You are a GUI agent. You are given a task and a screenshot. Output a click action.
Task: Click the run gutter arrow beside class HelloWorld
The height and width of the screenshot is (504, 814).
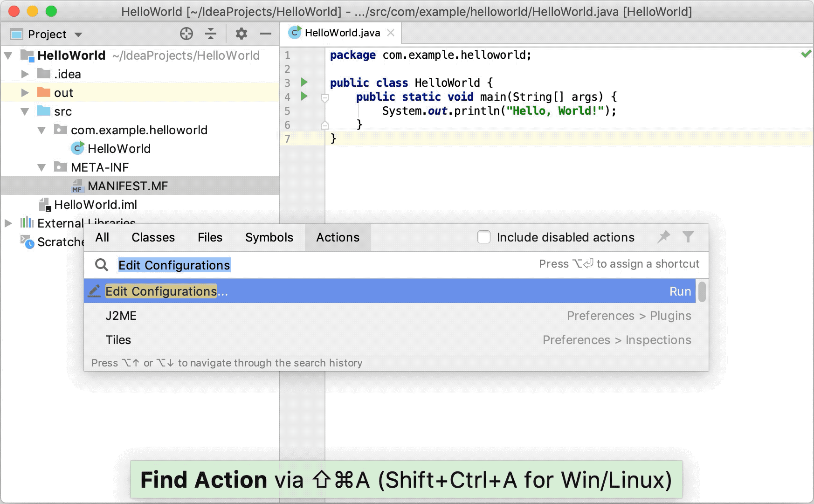tap(304, 83)
